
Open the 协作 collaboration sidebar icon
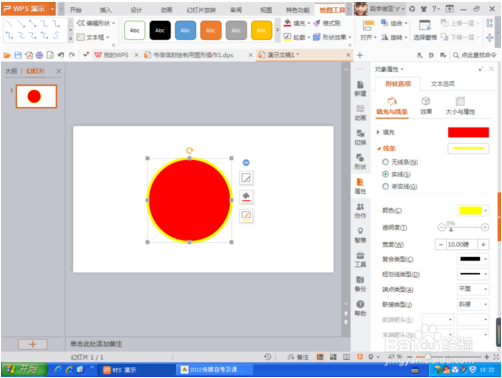(x=360, y=211)
